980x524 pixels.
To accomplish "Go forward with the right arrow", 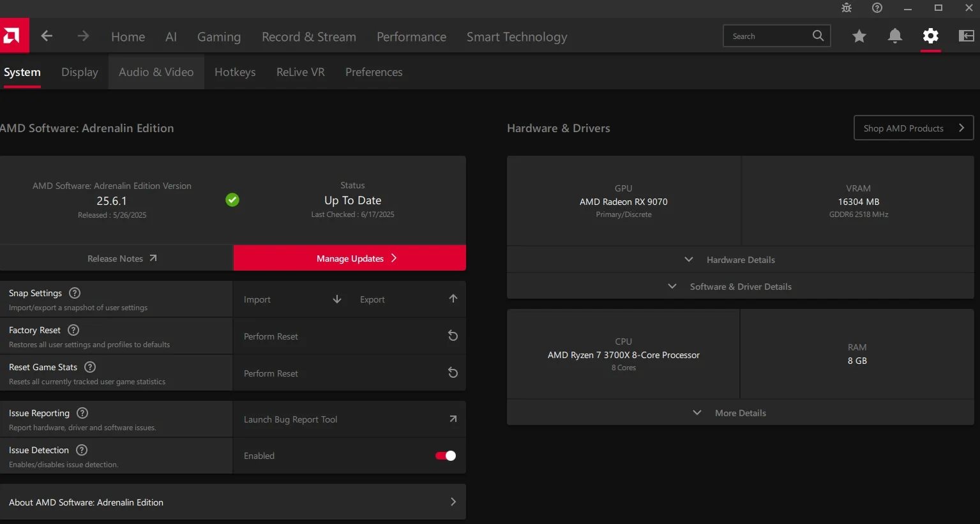I will [x=83, y=36].
